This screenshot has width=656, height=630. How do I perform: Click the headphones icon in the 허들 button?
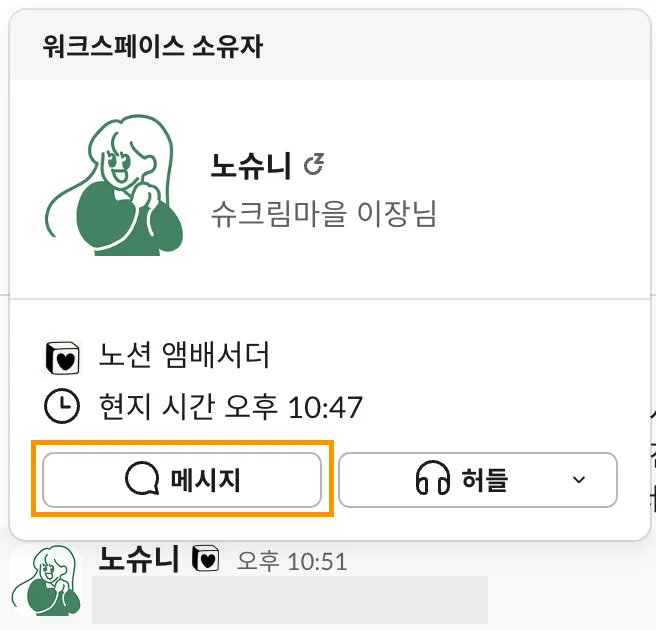[433, 480]
